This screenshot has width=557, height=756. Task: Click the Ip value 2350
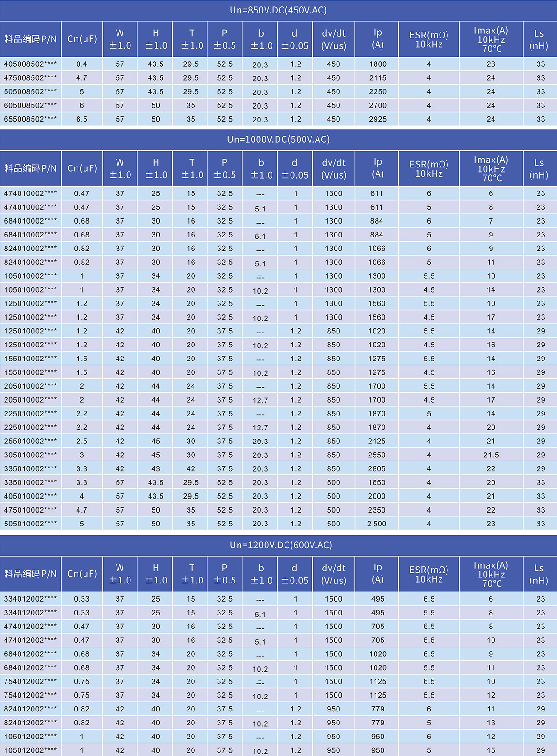click(x=377, y=510)
